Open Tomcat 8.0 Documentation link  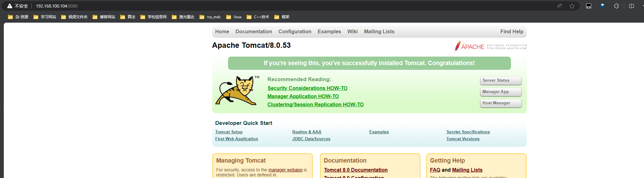pyautogui.click(x=356, y=170)
